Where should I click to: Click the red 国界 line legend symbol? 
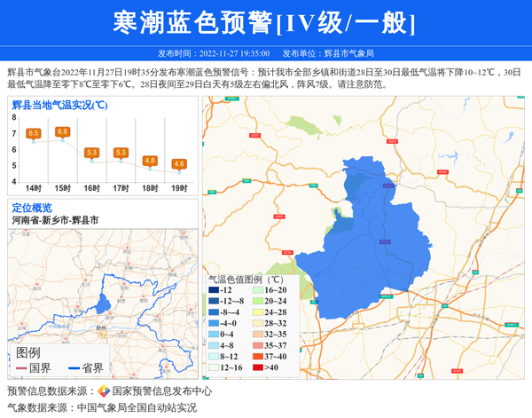22,368
